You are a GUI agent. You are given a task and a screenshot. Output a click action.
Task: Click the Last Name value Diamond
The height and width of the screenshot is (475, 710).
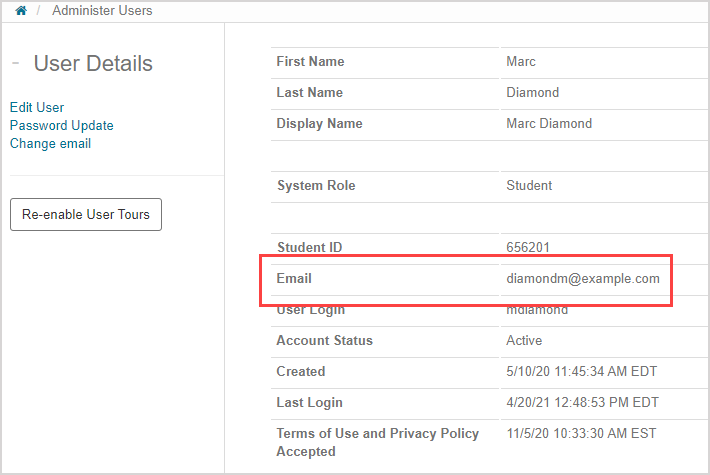coord(533,93)
